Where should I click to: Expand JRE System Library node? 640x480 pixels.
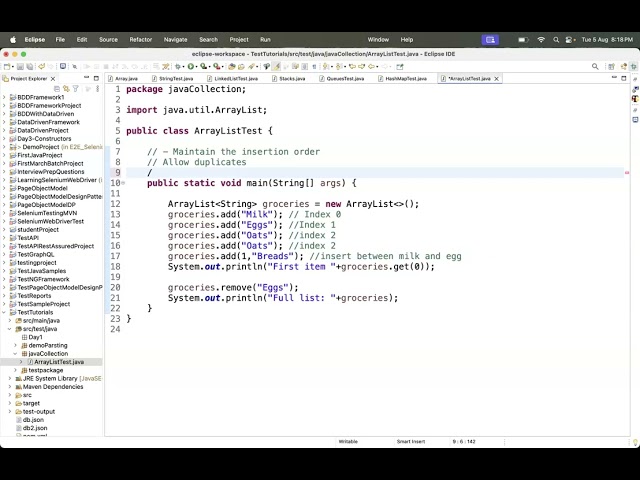(10, 378)
